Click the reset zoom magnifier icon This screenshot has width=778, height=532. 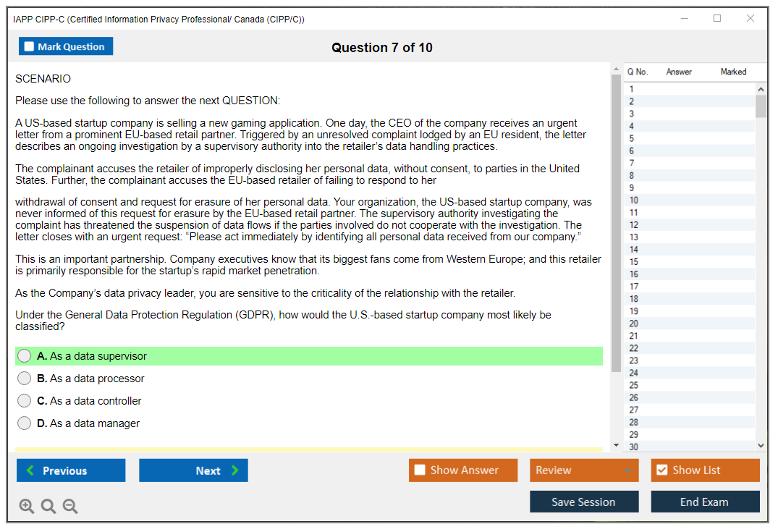[x=48, y=507]
